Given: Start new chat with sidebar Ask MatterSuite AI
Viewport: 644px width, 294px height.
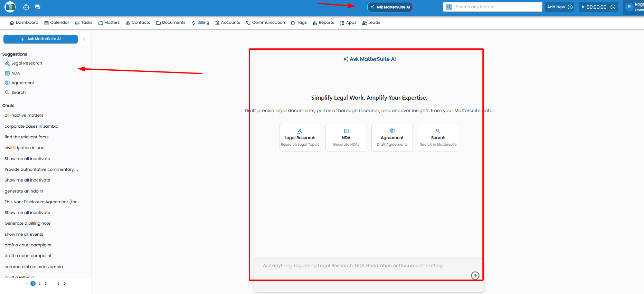Looking at the screenshot, I should (40, 39).
